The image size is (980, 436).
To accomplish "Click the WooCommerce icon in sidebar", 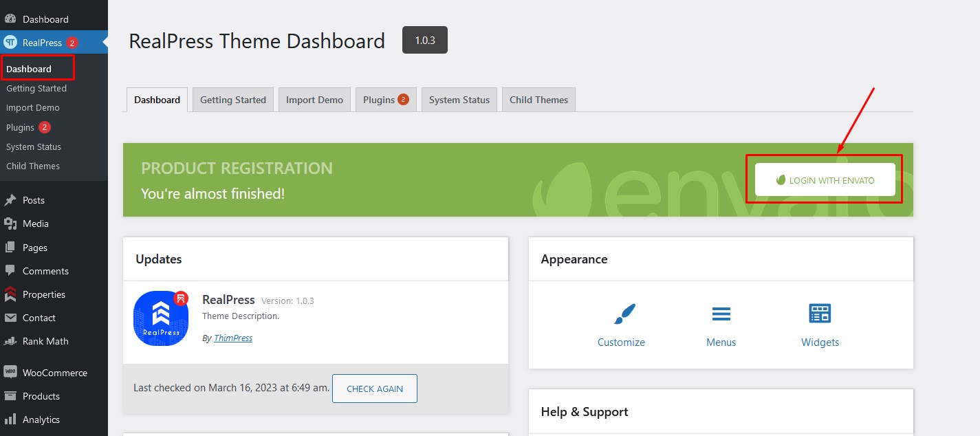I will point(10,372).
